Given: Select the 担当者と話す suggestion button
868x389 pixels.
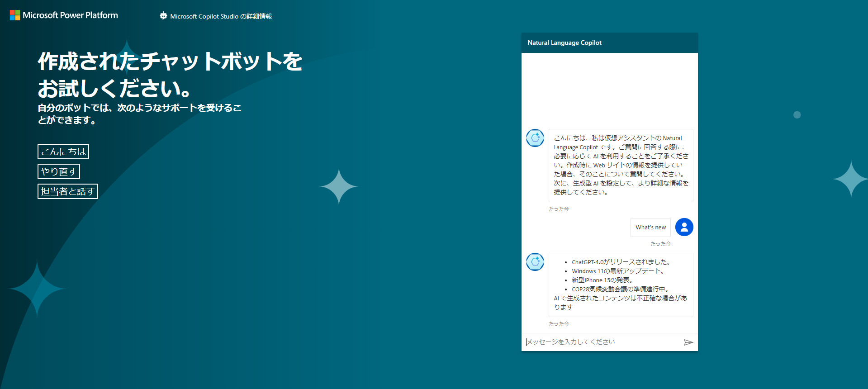Looking at the screenshot, I should [68, 191].
